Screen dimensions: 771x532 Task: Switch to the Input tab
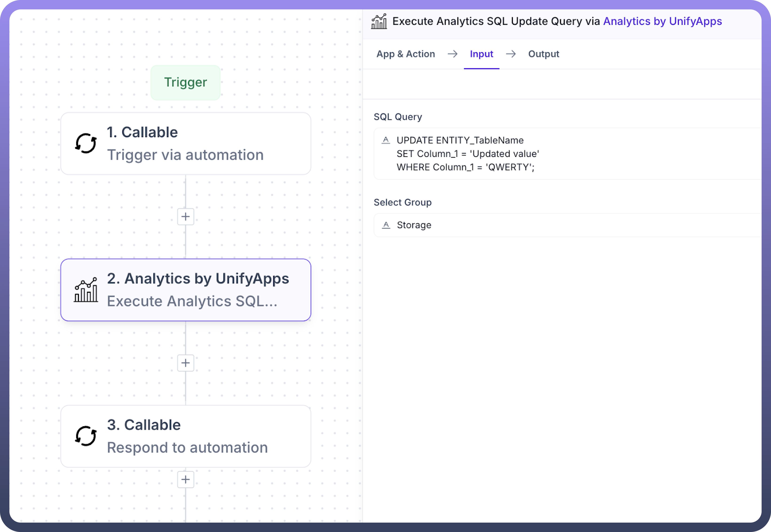pyautogui.click(x=481, y=54)
